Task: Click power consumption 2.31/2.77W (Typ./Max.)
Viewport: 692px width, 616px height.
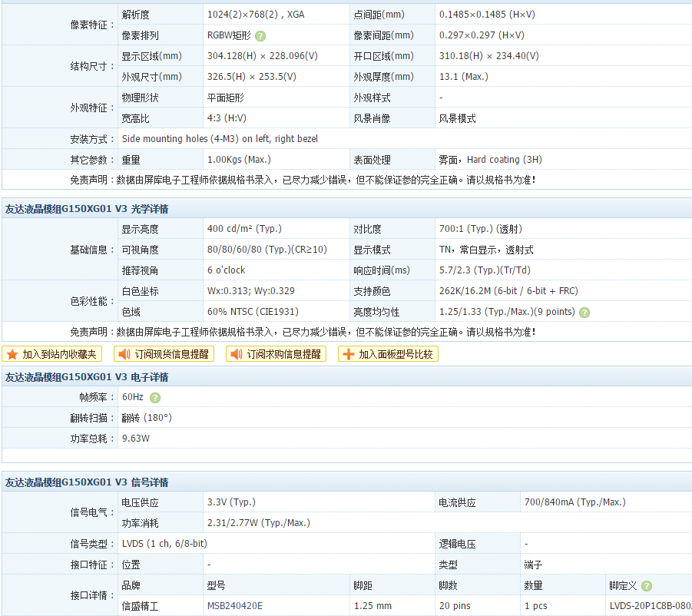Action: pyautogui.click(x=259, y=523)
